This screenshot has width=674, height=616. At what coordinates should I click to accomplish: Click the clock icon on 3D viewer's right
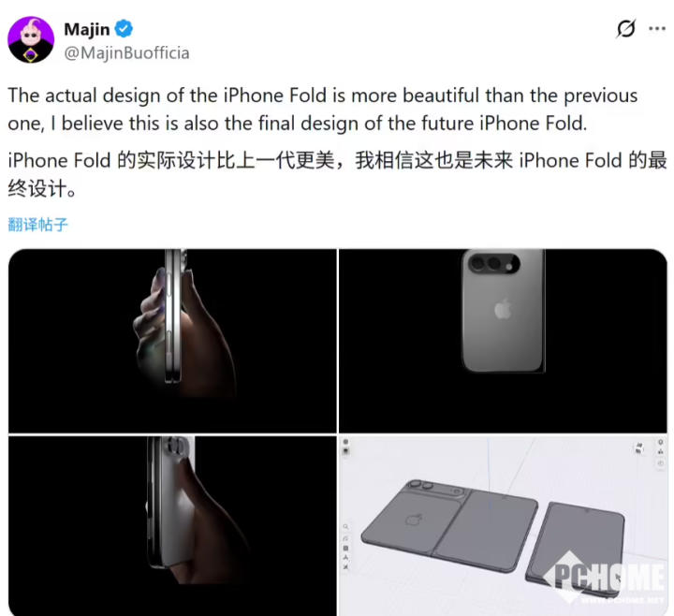(661, 463)
